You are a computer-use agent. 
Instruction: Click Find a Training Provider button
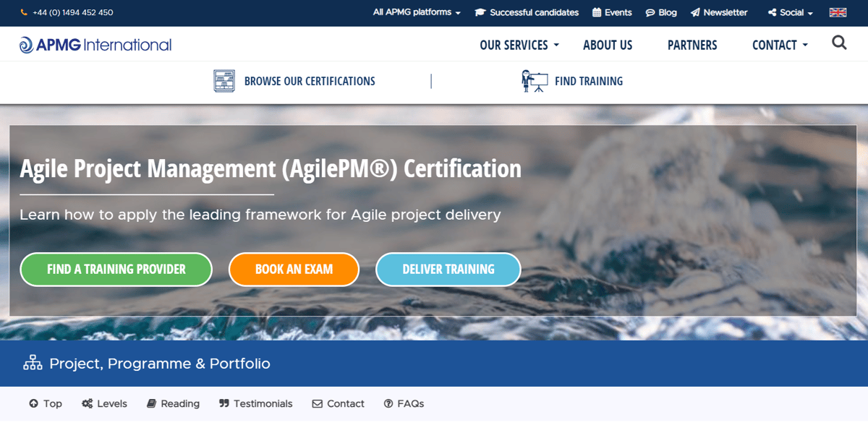click(116, 269)
